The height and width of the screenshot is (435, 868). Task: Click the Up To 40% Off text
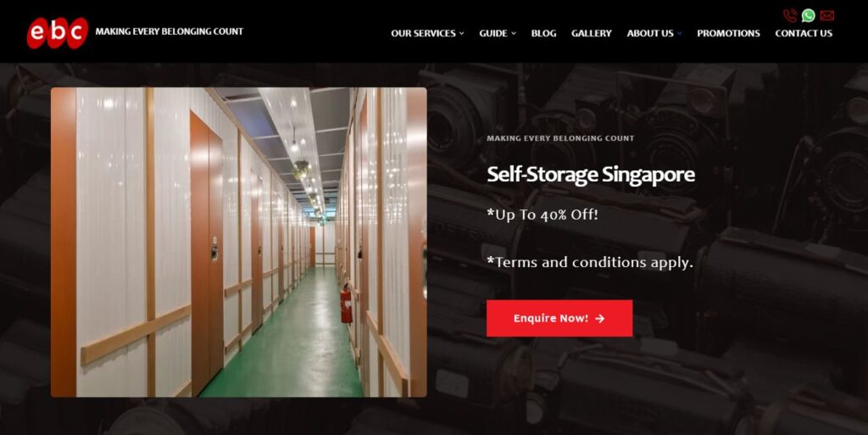tap(542, 215)
